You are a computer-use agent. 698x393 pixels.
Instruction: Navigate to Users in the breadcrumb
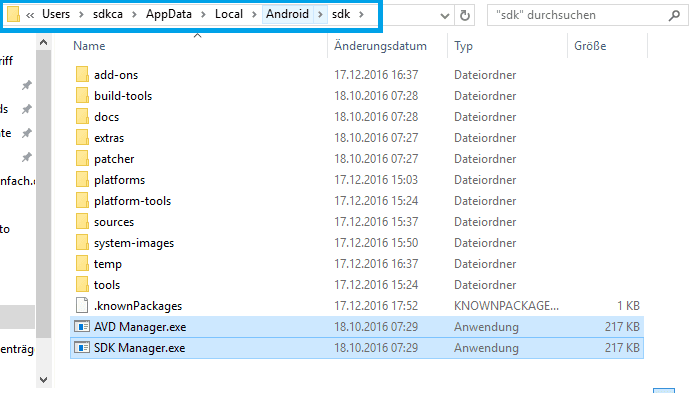[x=56, y=14]
